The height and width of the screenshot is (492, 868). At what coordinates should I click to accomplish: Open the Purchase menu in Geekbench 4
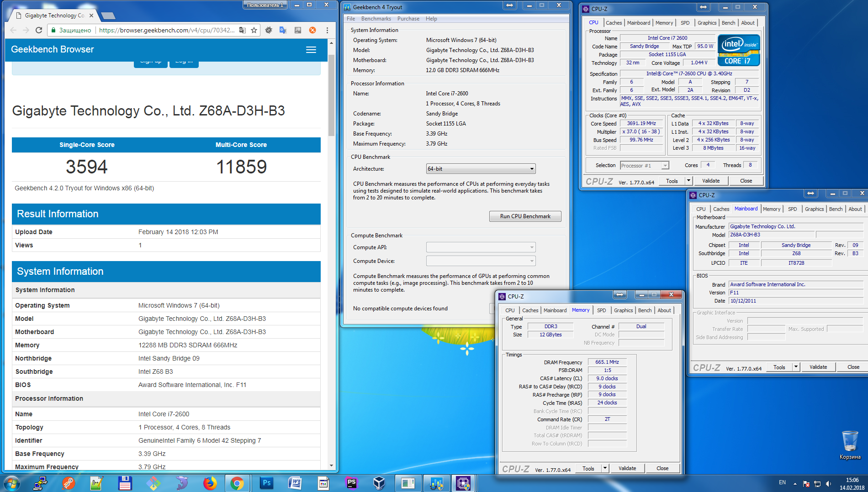[408, 19]
